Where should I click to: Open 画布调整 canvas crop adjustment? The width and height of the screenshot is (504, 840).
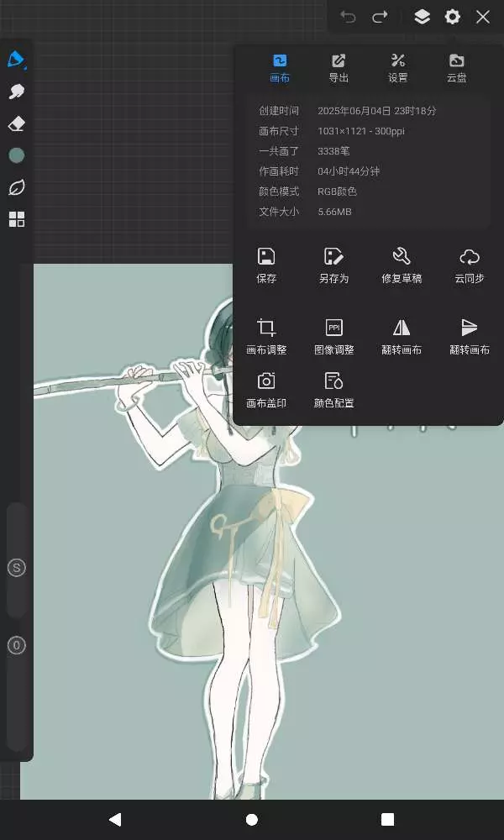266,336
